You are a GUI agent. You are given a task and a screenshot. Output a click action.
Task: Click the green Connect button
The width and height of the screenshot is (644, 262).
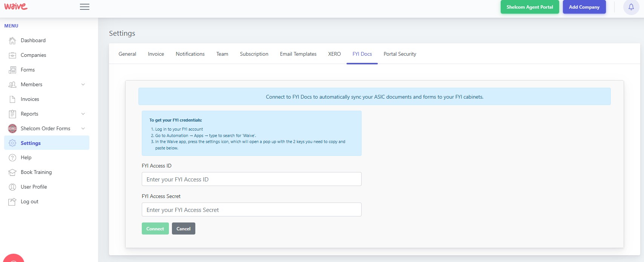click(x=155, y=228)
